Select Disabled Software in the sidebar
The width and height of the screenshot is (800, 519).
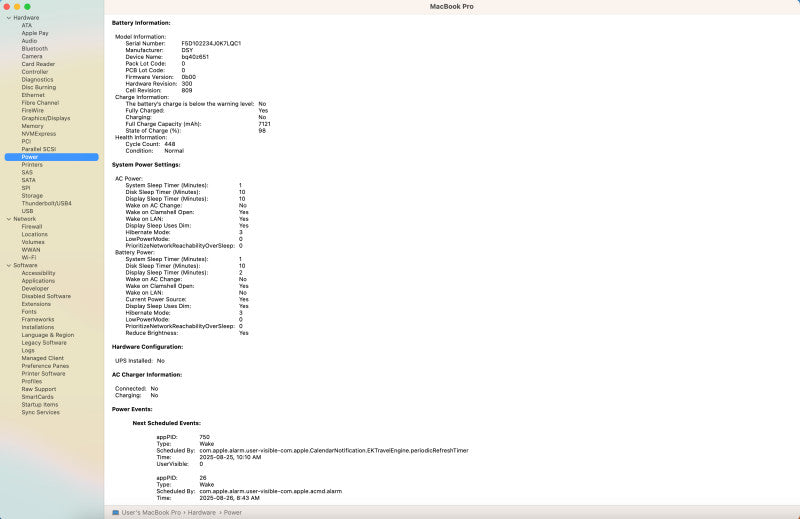click(x=46, y=296)
